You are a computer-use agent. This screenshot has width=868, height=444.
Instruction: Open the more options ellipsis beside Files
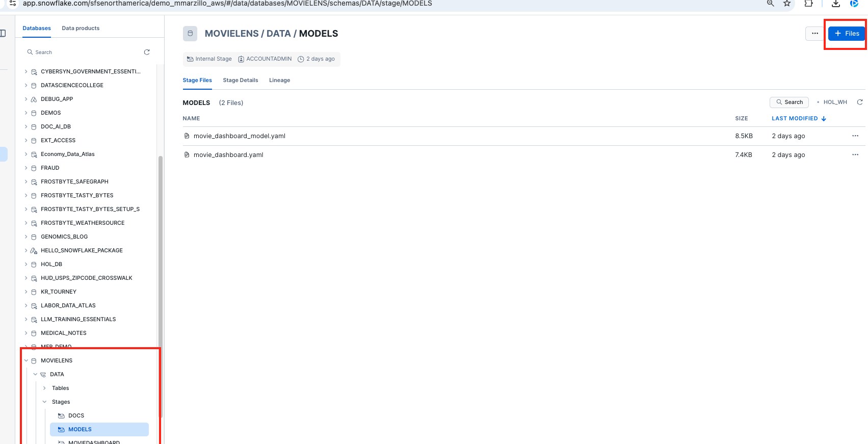[x=815, y=34]
